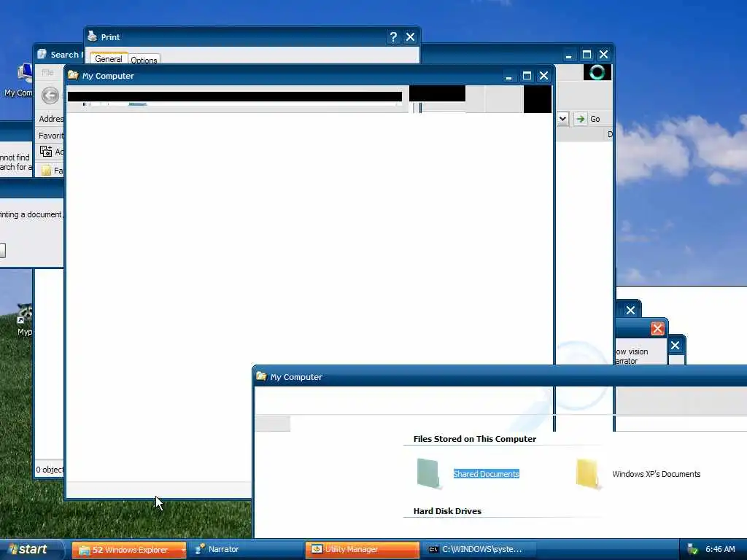Click the Utility Manager taskbar icon

(317, 549)
